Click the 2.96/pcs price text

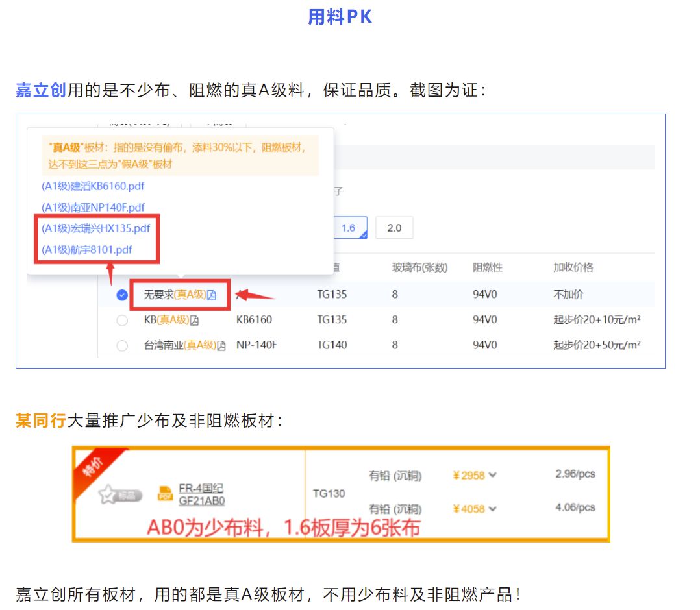pos(575,474)
